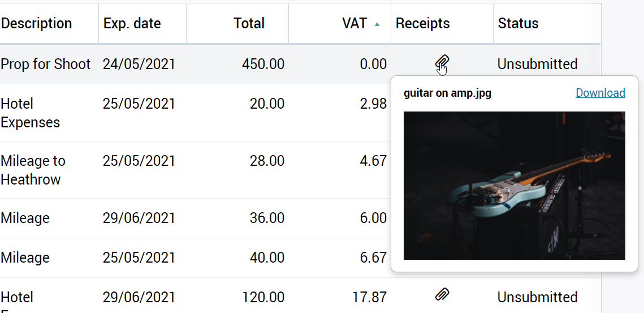
Task: Sort by the Description column header
Action: [36, 23]
